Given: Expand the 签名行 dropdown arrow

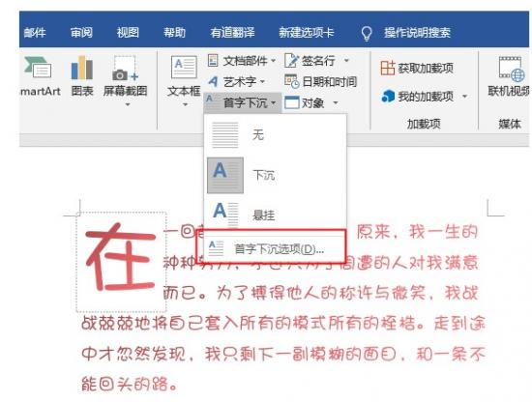Looking at the screenshot, I should click(x=346, y=61).
